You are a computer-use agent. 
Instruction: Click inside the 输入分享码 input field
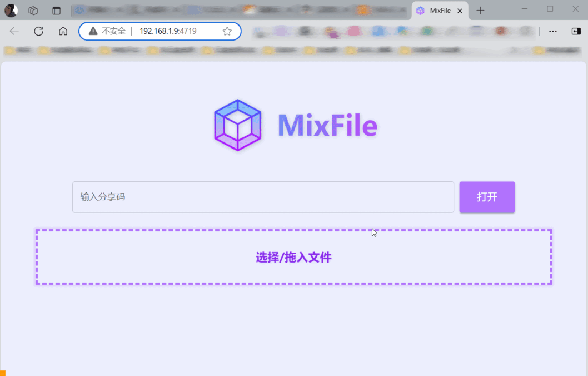click(263, 197)
